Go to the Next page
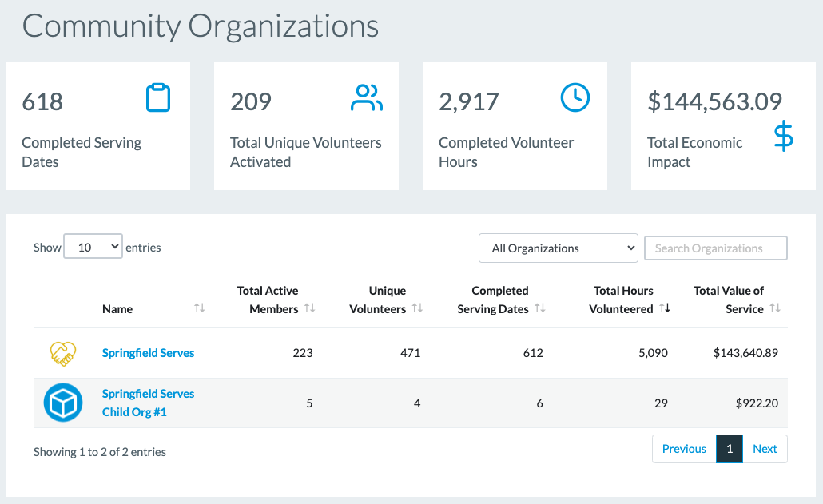Viewport: 823px width, 504px height. coord(765,449)
